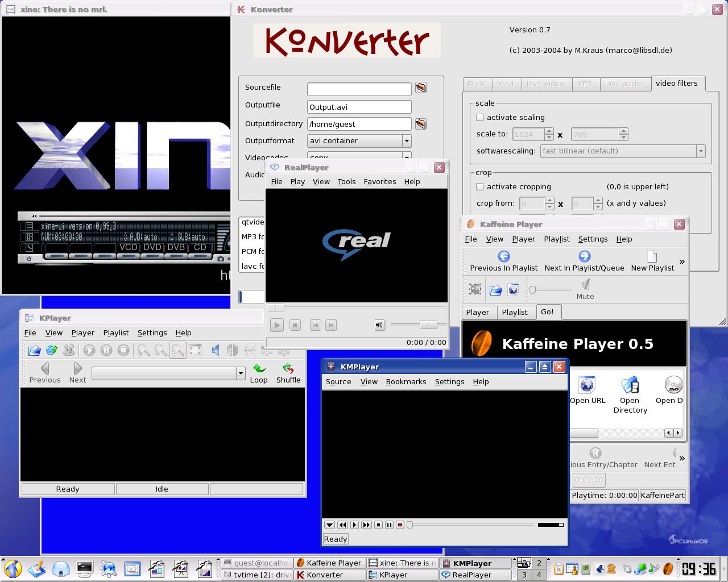Click the fast forward button in KMPlayer
Screen dimensions: 728x582
(366, 525)
